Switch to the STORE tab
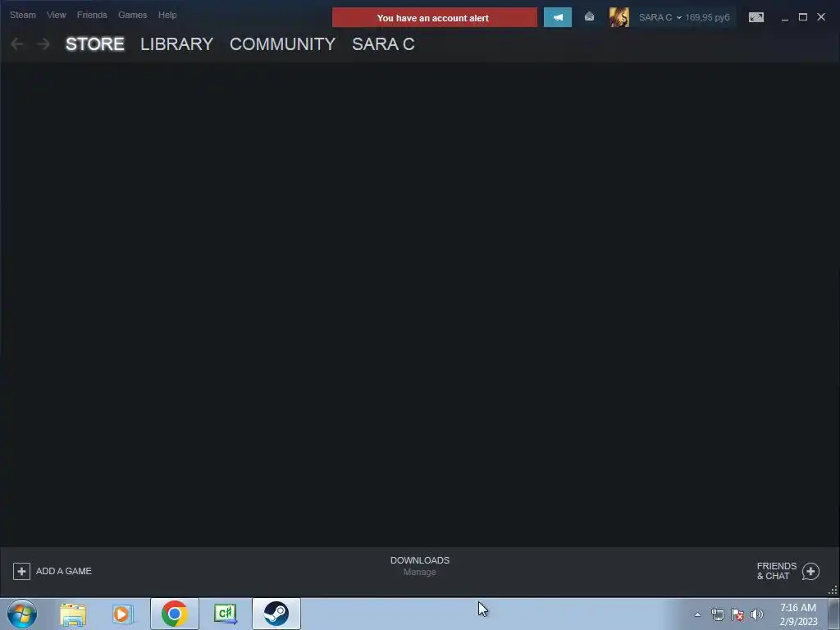Screen dimensions: 840x630 (x=95, y=44)
